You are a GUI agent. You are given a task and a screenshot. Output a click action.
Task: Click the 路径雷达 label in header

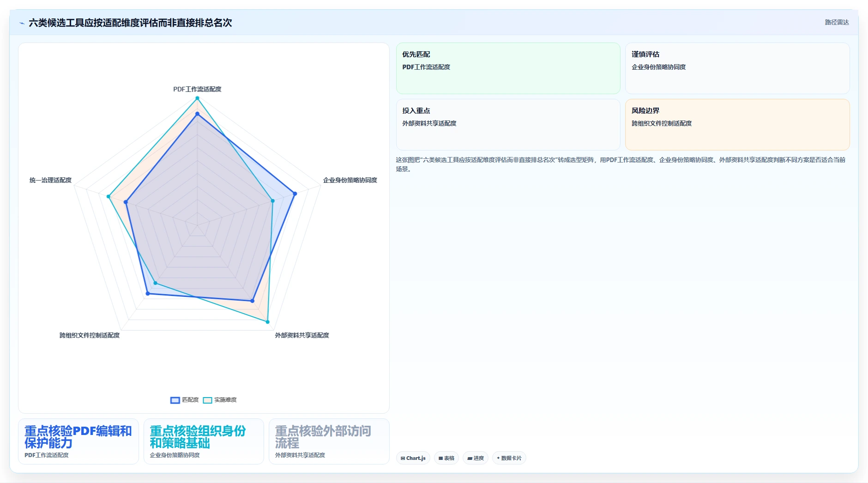pyautogui.click(x=837, y=22)
